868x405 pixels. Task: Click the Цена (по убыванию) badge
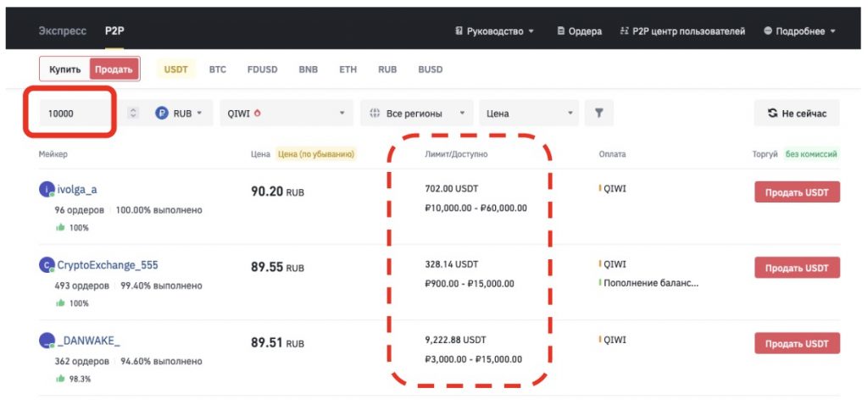pyautogui.click(x=316, y=154)
